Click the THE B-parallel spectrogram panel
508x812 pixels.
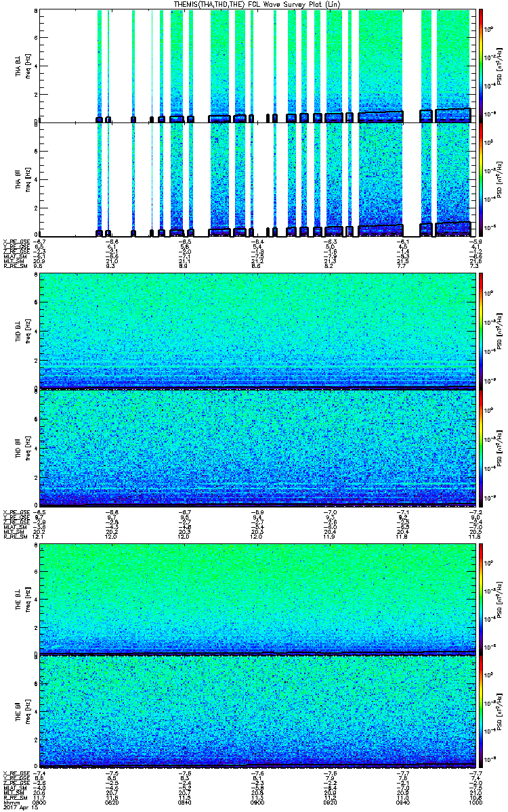256,712
